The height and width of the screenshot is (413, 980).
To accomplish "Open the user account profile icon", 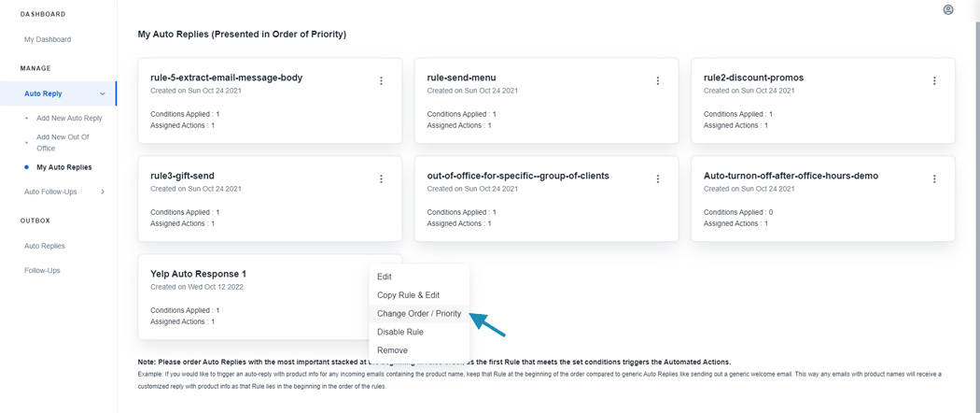I will [x=948, y=10].
